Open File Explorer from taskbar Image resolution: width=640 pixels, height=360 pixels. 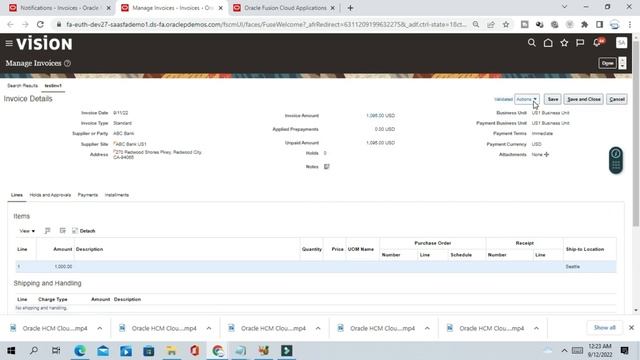(171, 351)
